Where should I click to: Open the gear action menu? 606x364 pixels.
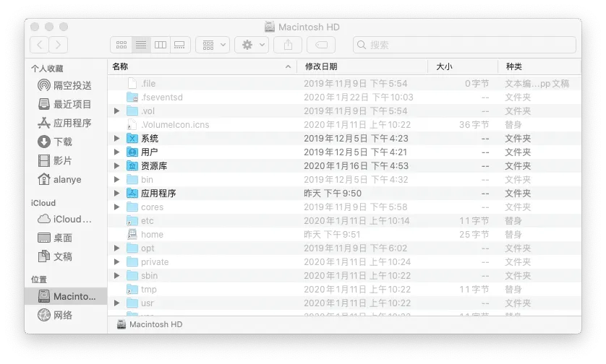coord(252,45)
